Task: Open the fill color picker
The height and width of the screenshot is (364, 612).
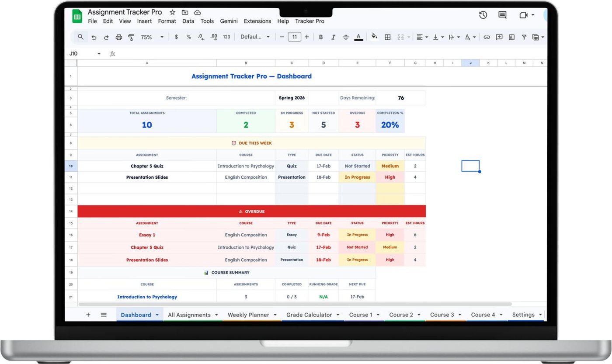Action: (x=374, y=37)
